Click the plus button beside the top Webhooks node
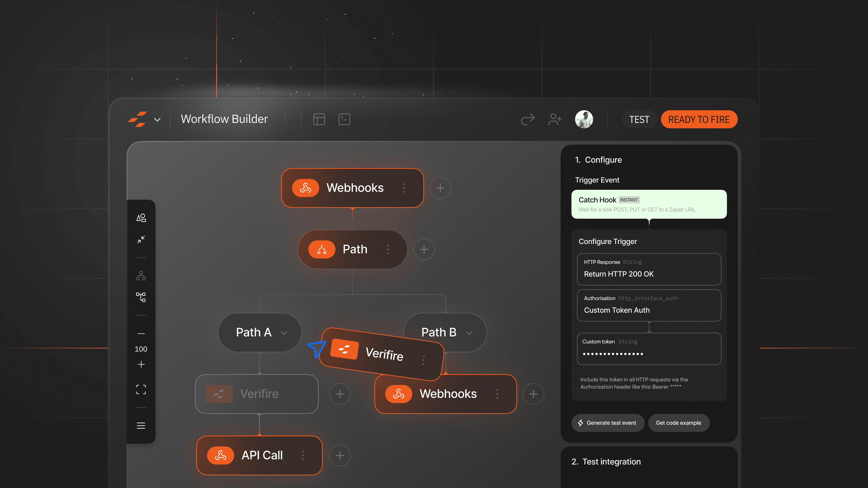Screen dimensions: 868x488 [x=440, y=188]
